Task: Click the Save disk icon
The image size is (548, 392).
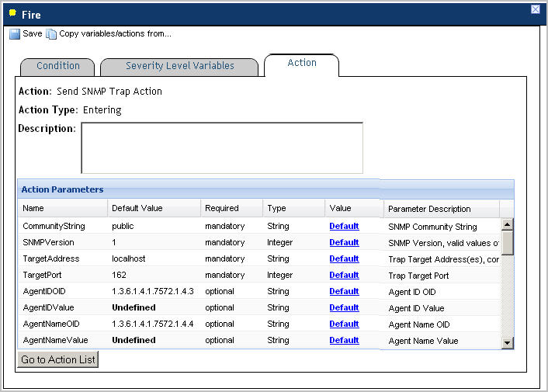Action: point(15,34)
